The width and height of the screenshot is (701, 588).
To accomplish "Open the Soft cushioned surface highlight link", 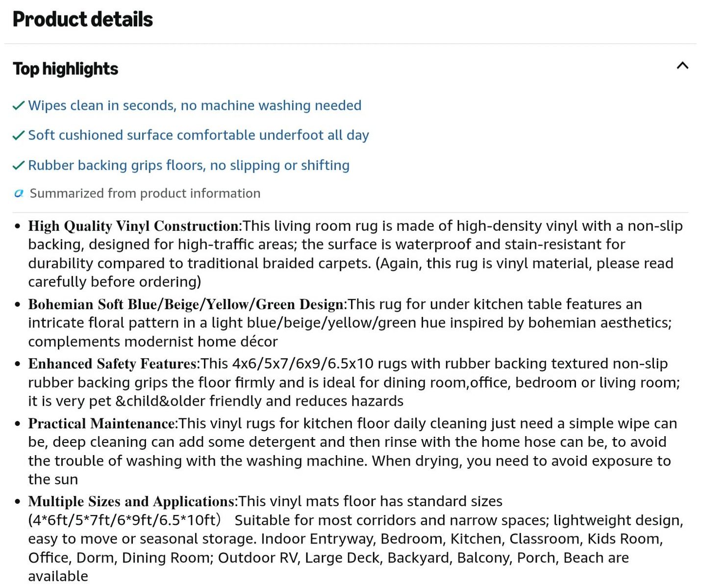I will click(199, 135).
